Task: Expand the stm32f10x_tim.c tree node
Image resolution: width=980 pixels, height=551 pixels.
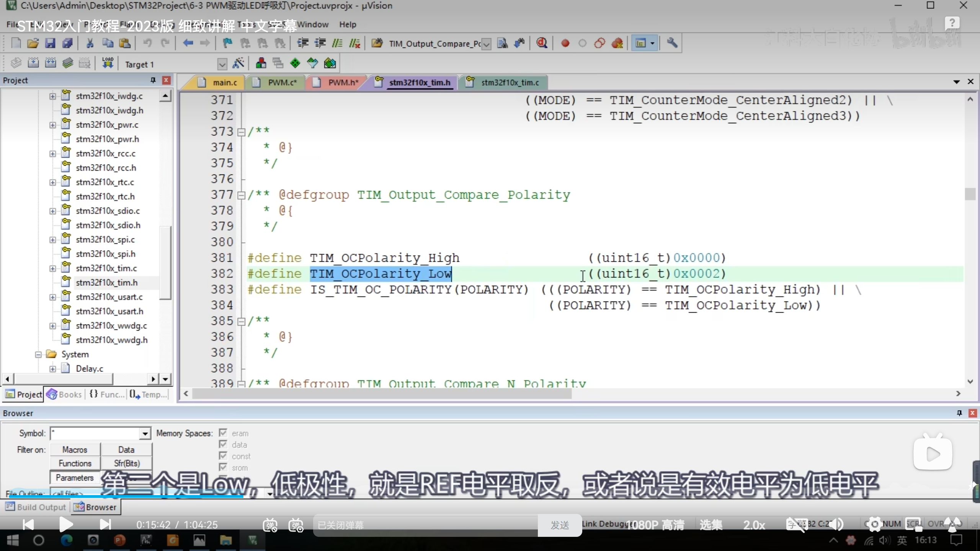Action: [52, 268]
